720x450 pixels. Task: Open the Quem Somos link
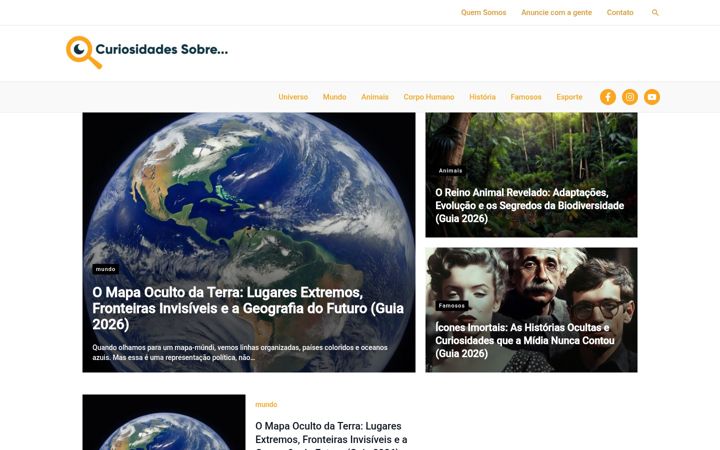484,12
